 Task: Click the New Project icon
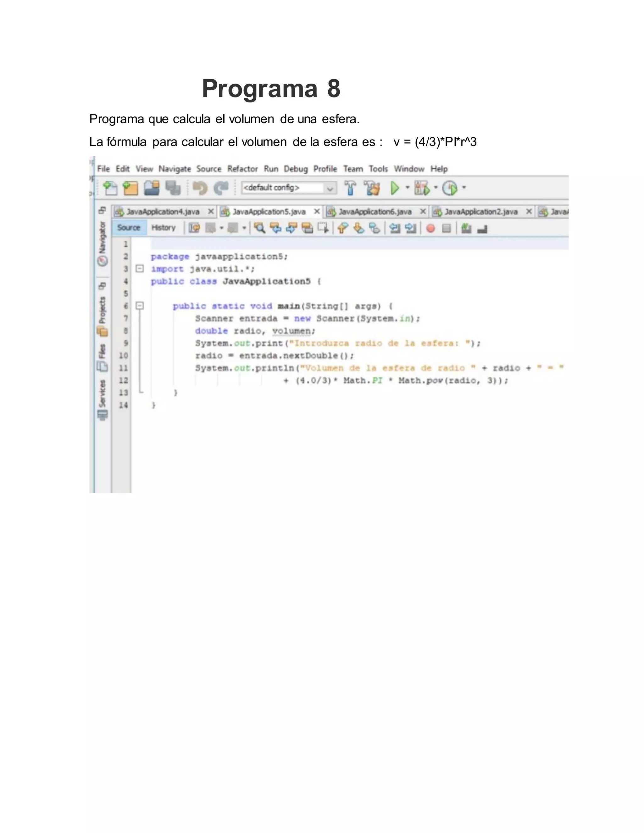coord(130,188)
